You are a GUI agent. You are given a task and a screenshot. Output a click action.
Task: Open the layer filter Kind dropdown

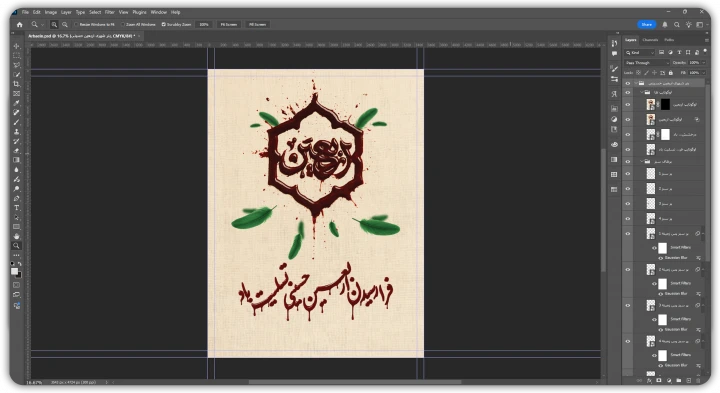click(640, 52)
